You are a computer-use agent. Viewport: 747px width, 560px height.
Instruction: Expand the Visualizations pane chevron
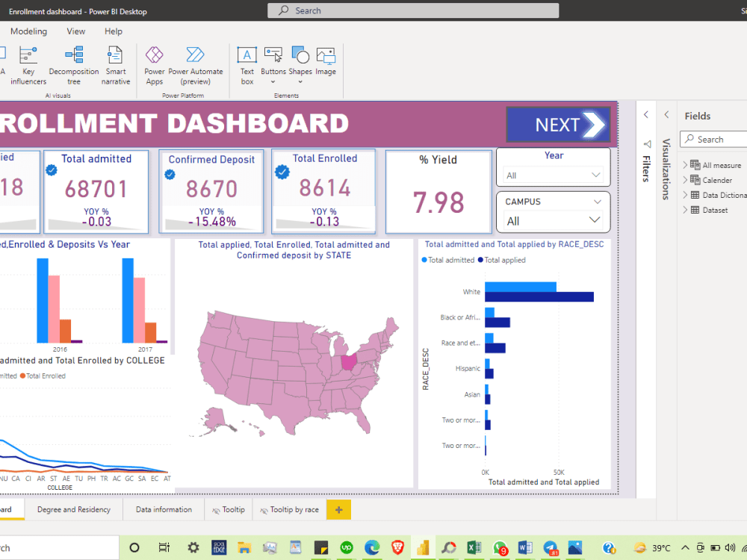pyautogui.click(x=666, y=115)
